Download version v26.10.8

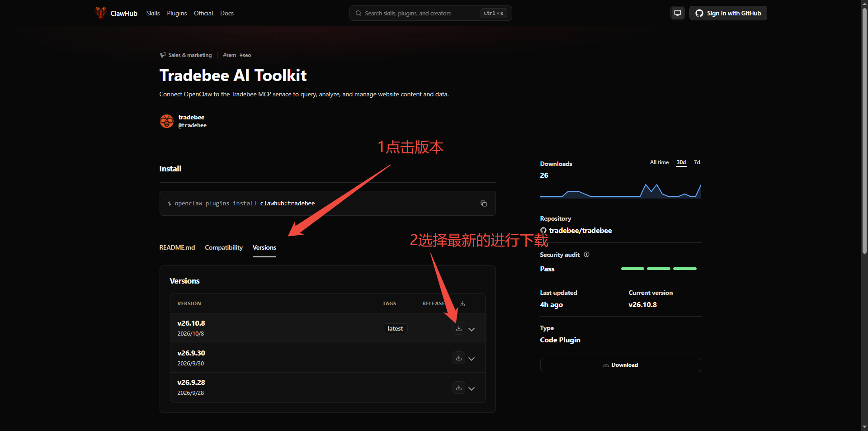click(x=458, y=328)
